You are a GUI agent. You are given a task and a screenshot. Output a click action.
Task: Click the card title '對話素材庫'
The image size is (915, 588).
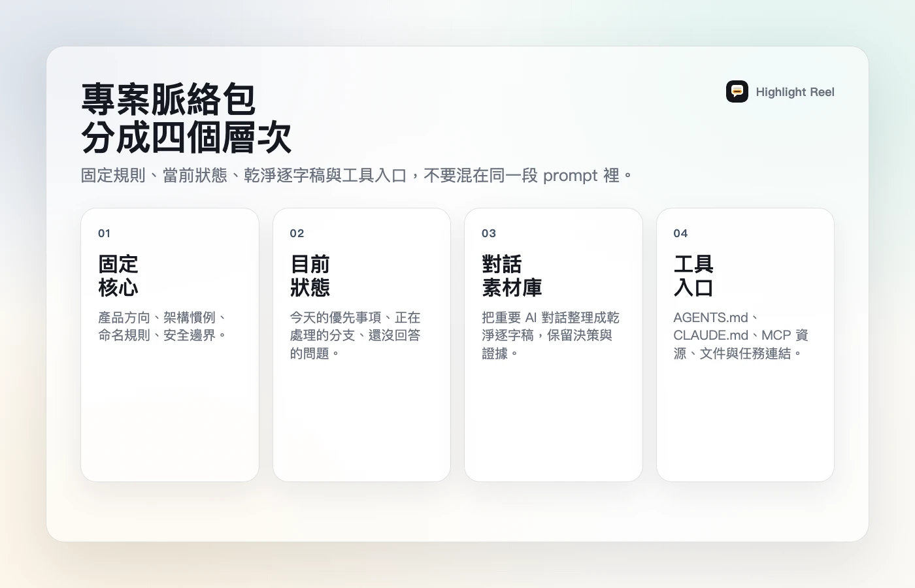(x=512, y=276)
